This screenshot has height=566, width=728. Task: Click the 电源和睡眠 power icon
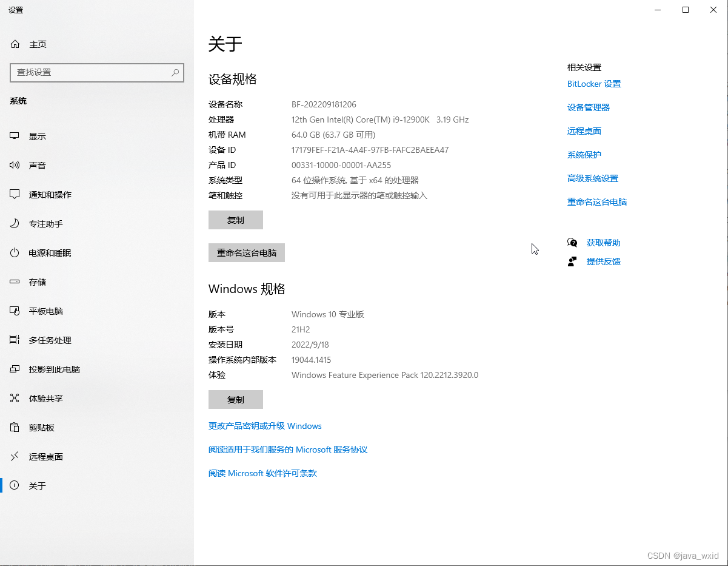coord(15,253)
